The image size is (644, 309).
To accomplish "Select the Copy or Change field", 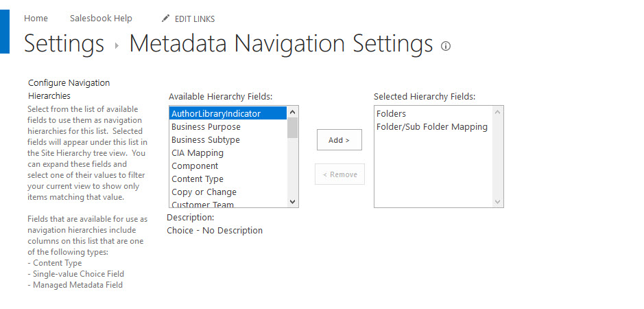I will [x=228, y=192].
